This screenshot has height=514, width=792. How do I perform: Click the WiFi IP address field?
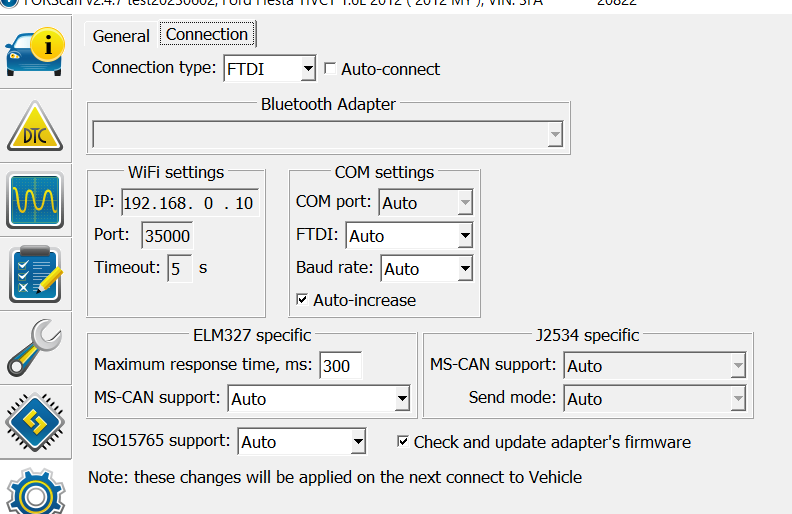(190, 203)
